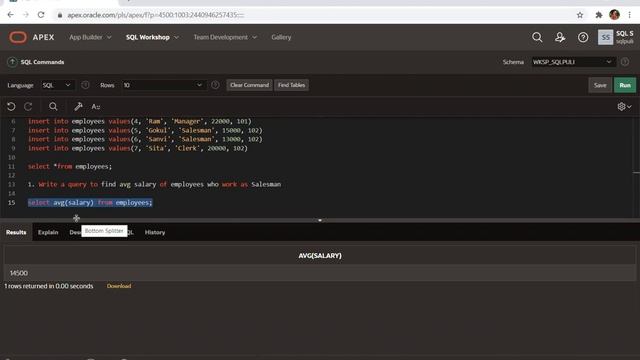Open the browser extensions puzzle icon
The width and height of the screenshot is (640, 360).
click(x=599, y=15)
